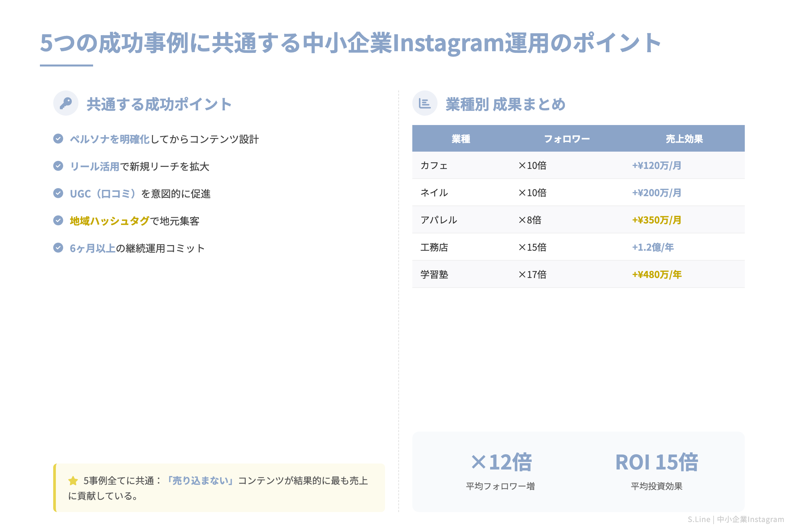Click the star icon in the yellow callout box
This screenshot has height=532, width=798.
(72, 480)
